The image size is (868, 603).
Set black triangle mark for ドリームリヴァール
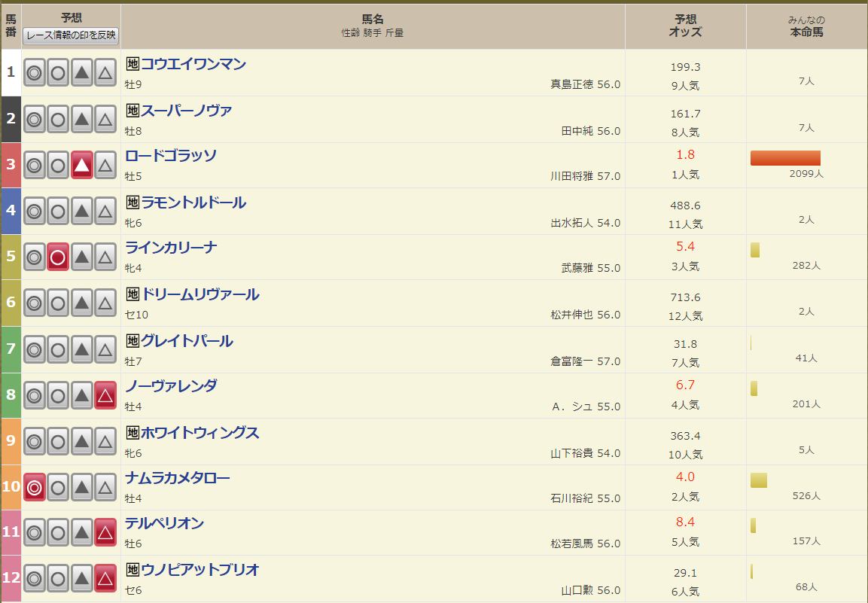click(82, 303)
